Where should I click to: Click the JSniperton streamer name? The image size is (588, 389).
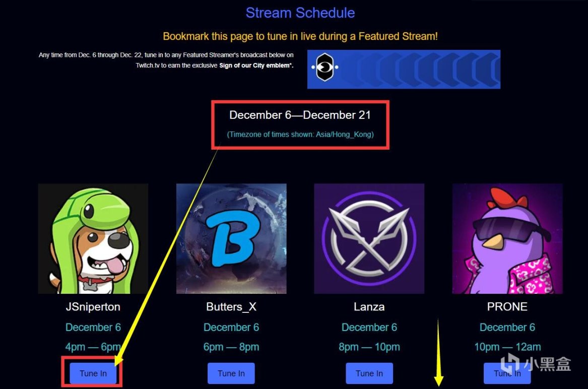coord(93,307)
